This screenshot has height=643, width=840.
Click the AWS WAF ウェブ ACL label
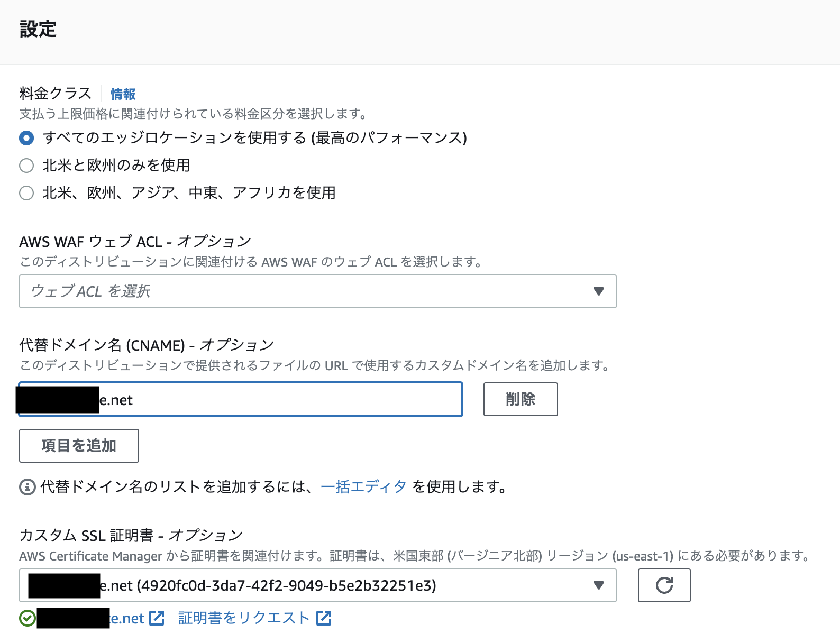[135, 242]
